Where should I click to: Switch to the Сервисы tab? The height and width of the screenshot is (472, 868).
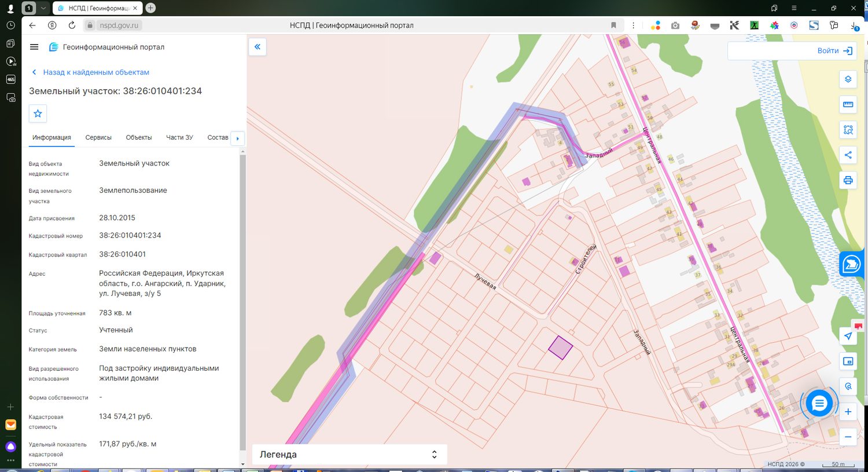(x=98, y=137)
